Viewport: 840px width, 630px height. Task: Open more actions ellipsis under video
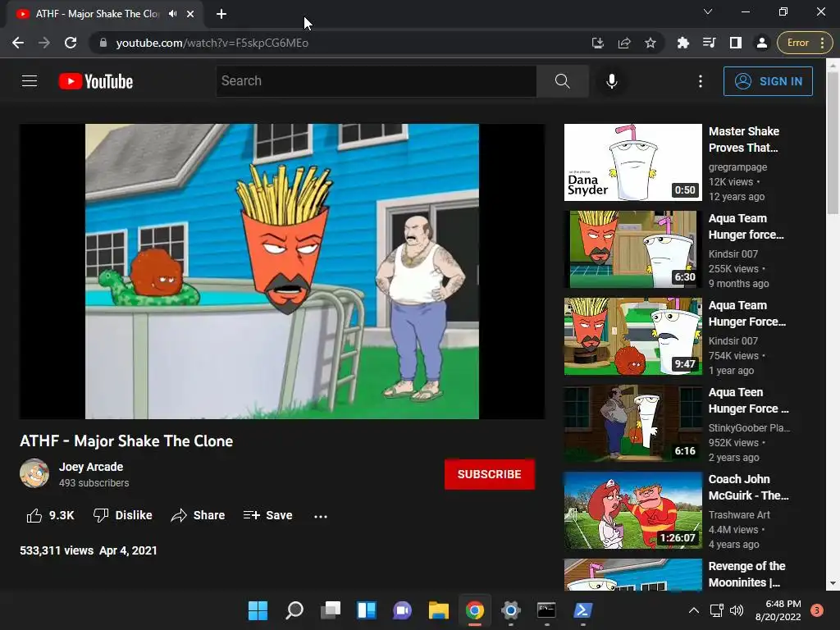pyautogui.click(x=321, y=516)
